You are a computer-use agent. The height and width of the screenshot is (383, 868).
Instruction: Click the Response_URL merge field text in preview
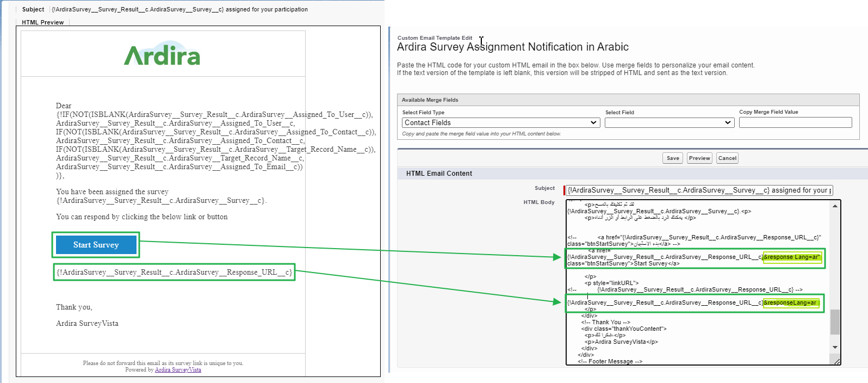tap(174, 272)
